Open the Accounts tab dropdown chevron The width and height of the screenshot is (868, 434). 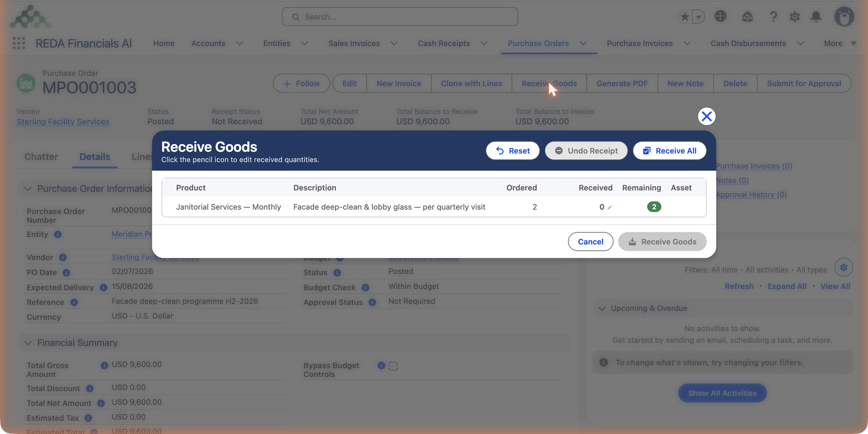pyautogui.click(x=240, y=43)
